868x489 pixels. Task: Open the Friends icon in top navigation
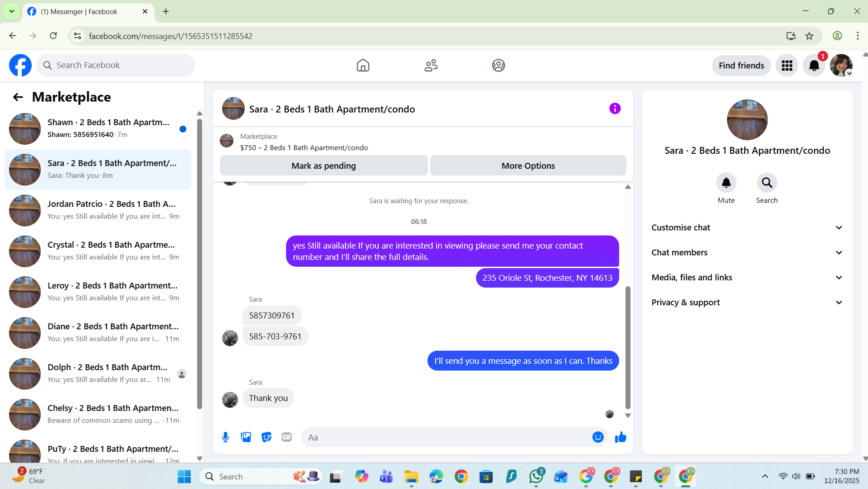[x=431, y=65]
